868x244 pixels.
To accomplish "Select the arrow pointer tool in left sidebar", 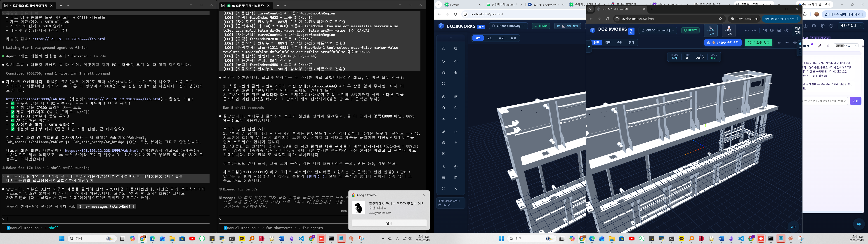I will [x=443, y=62].
